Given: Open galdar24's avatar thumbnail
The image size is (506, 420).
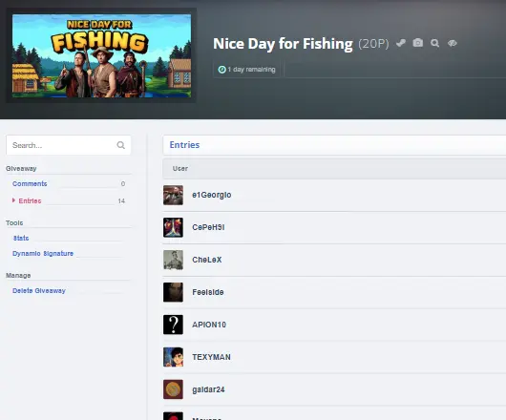Looking at the screenshot, I should click(174, 389).
